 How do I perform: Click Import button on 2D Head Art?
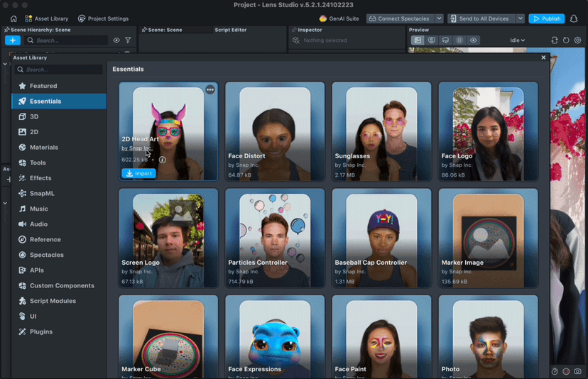coord(138,173)
